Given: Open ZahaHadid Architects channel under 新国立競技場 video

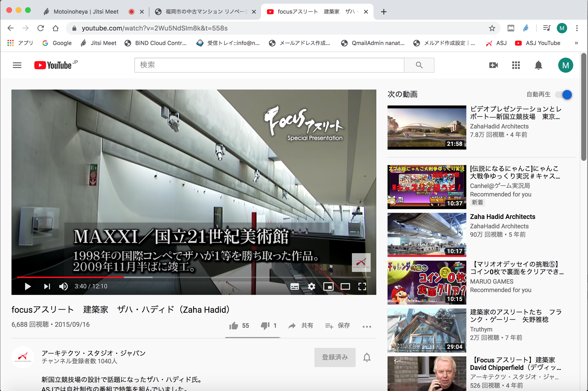Looking at the screenshot, I should pyautogui.click(x=499, y=126).
